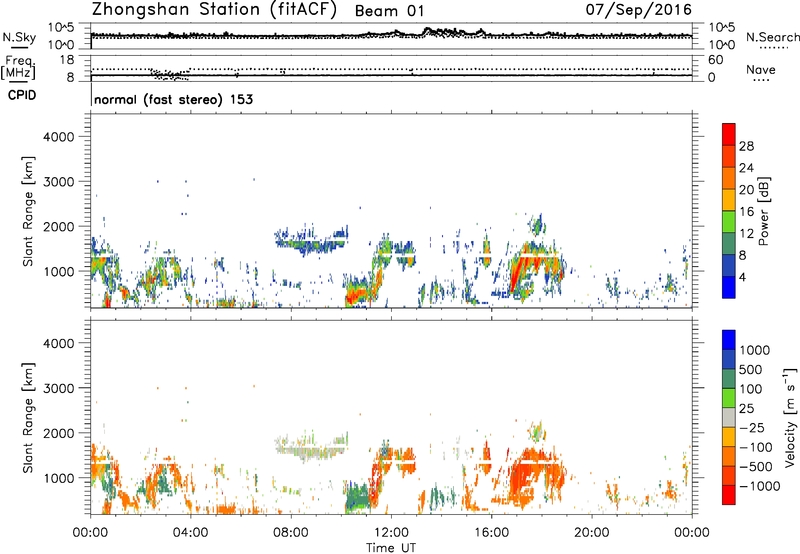
Task: Pick the red bottom segment of Velocity colorbar
Action: click(729, 495)
